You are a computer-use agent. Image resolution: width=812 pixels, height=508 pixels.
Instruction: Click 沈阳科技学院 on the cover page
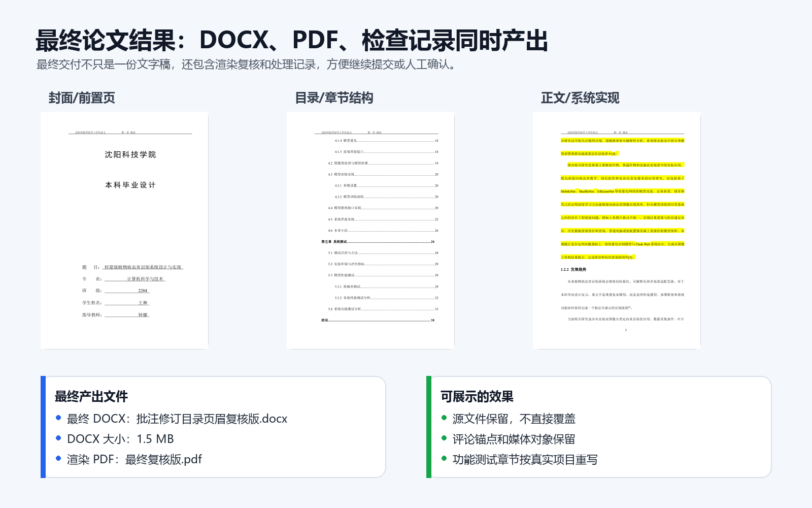tap(130, 154)
